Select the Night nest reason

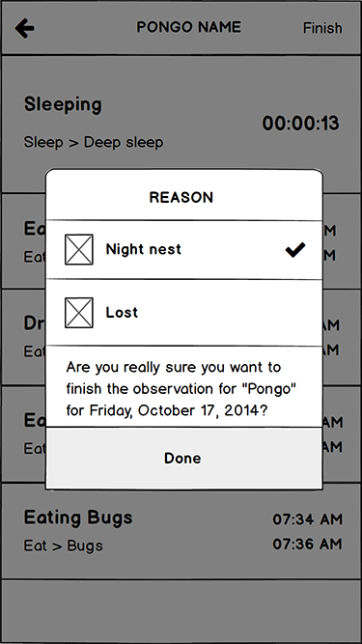pyautogui.click(x=184, y=250)
